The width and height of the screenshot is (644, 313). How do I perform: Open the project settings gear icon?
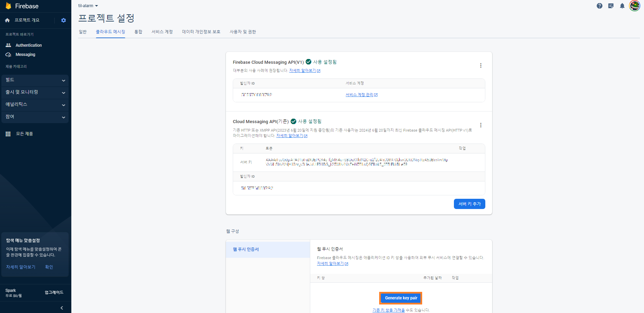[63, 20]
